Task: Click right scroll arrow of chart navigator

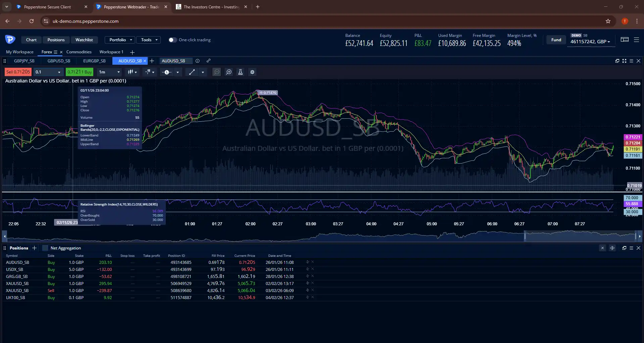Action: [640, 236]
